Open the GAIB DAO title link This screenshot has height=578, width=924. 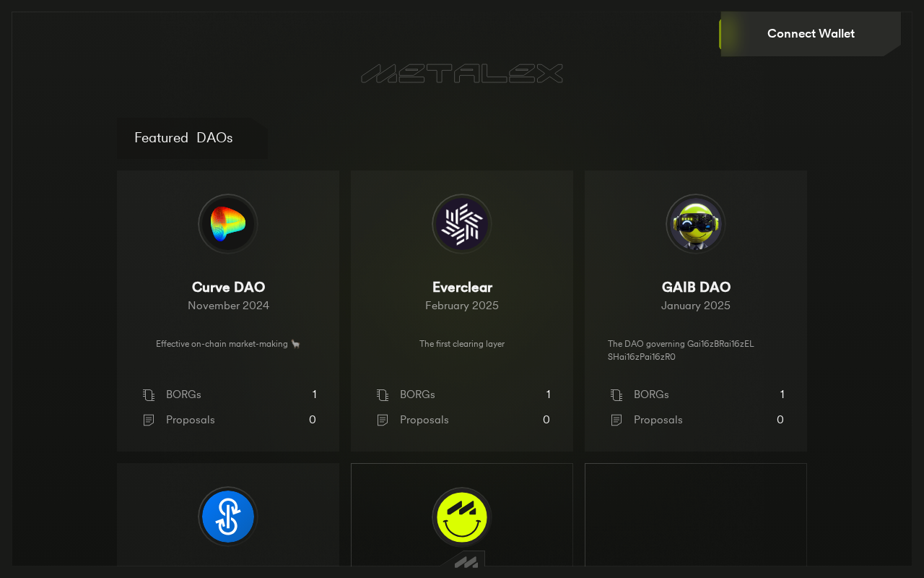point(696,288)
